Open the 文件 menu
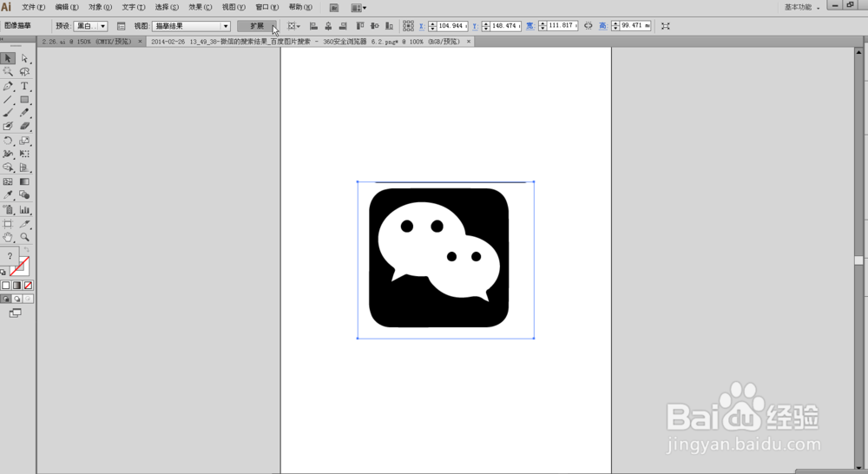This screenshot has width=868, height=474. [x=33, y=7]
